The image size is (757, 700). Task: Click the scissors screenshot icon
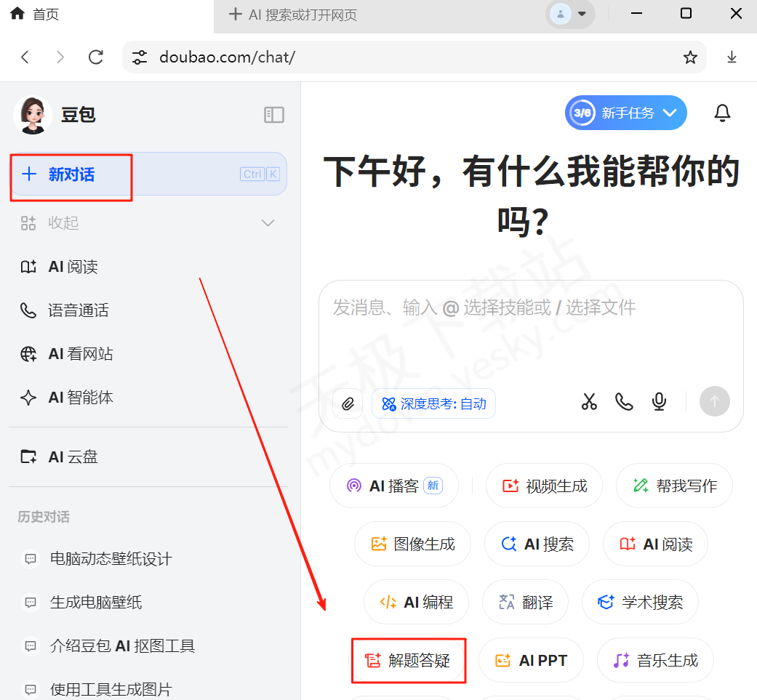point(589,402)
